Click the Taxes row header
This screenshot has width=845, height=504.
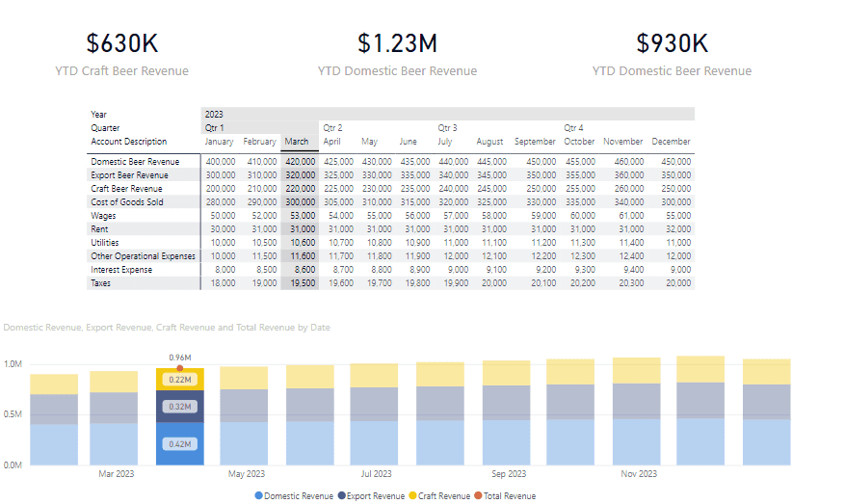click(102, 284)
